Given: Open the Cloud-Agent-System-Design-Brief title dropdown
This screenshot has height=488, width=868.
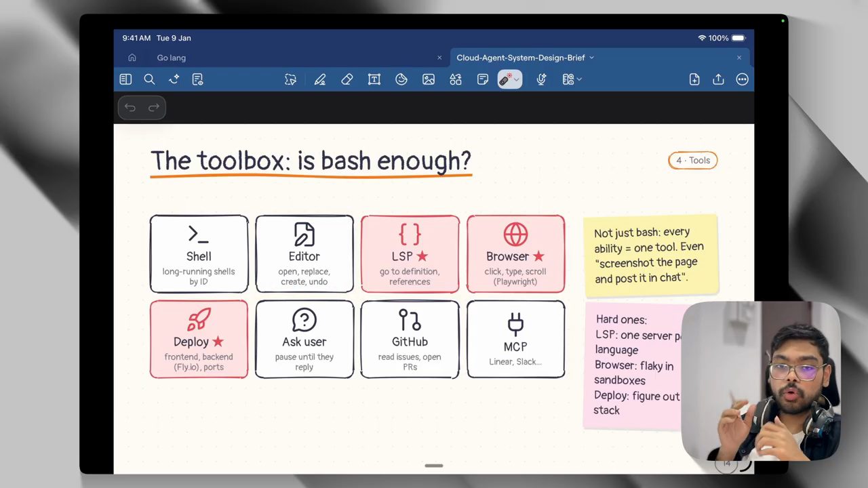Looking at the screenshot, I should tap(591, 58).
